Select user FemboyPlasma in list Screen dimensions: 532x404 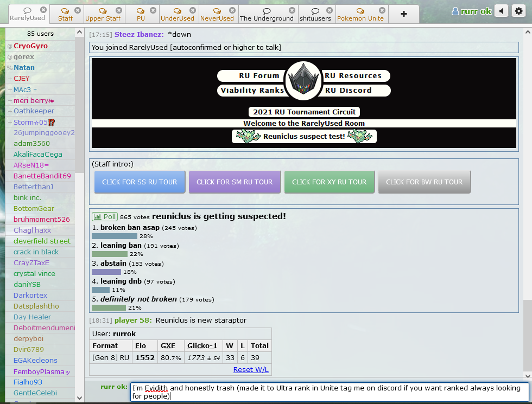coord(40,371)
